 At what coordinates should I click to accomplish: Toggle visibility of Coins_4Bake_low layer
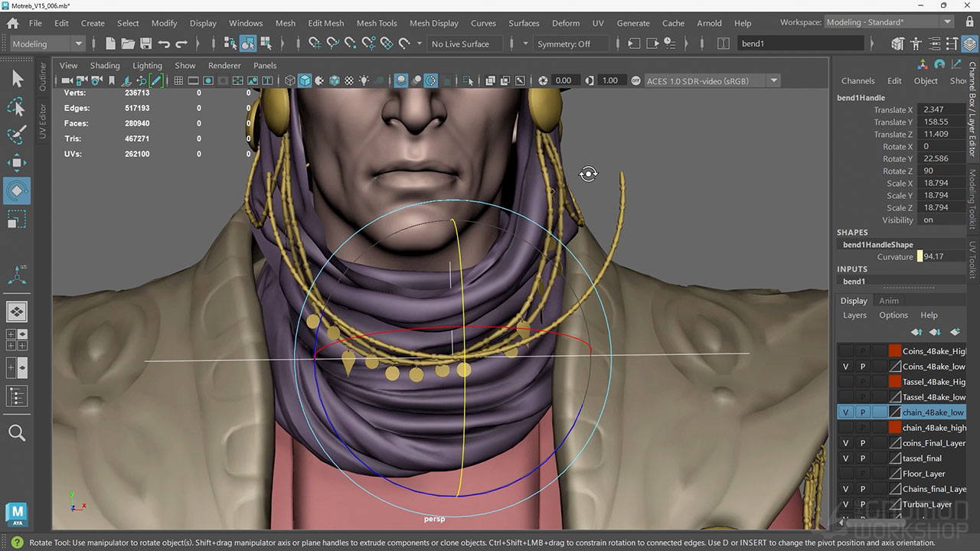tap(845, 367)
